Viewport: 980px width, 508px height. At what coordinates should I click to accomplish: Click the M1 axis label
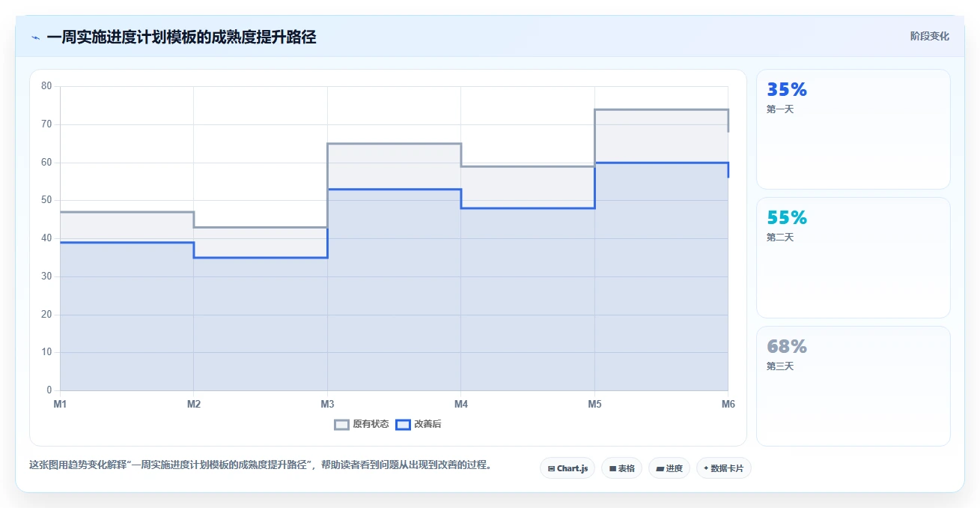coord(60,405)
